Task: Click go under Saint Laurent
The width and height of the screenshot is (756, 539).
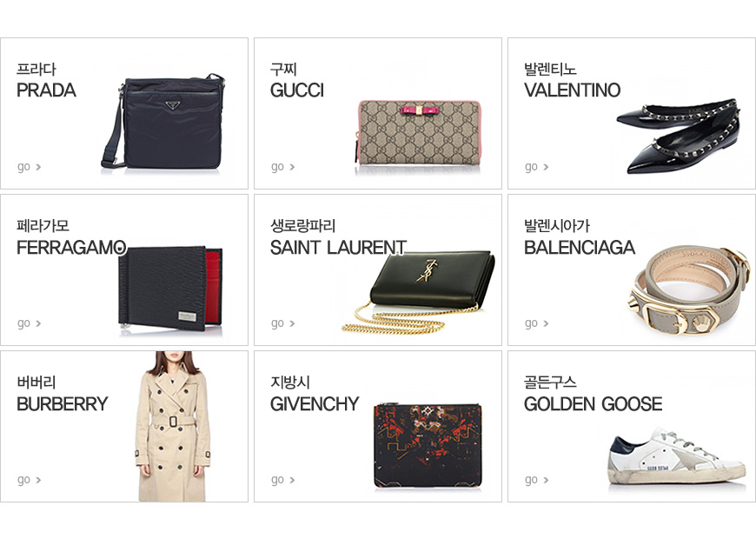Action: [x=282, y=323]
